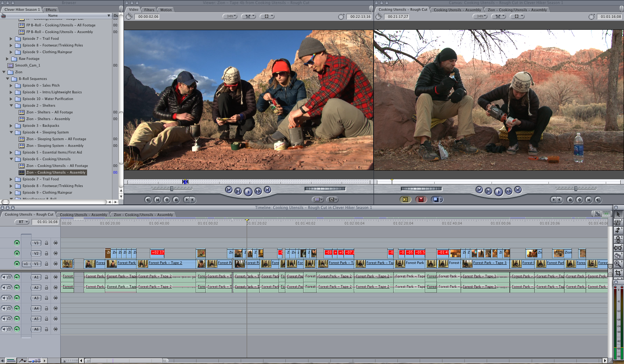Select the Edit Selection tool
Image resolution: width=624 pixels, height=364 pixels.
(618, 222)
